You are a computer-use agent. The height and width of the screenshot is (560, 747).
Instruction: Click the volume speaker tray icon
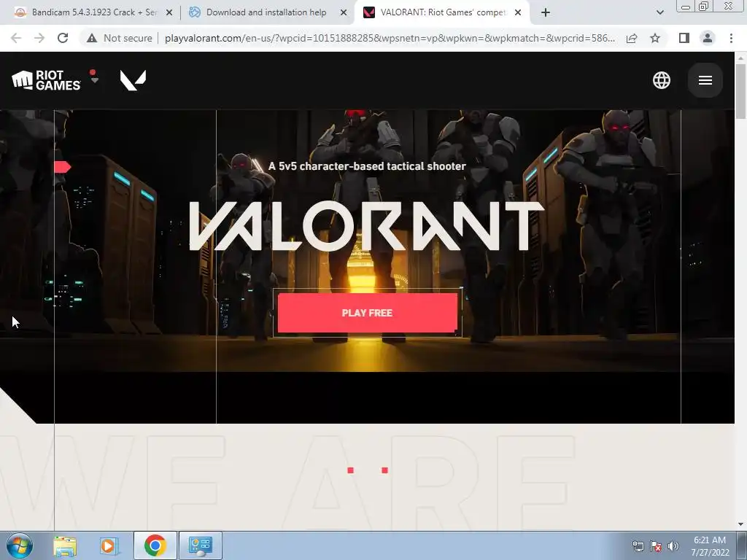pos(673,546)
